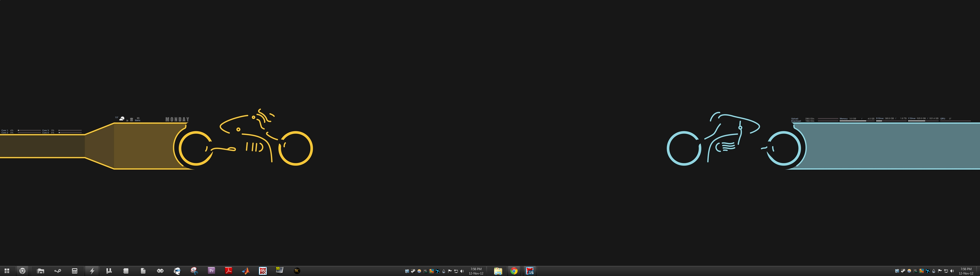
Task: Open the yellow Windows Explorer folder icon
Action: click(x=498, y=271)
